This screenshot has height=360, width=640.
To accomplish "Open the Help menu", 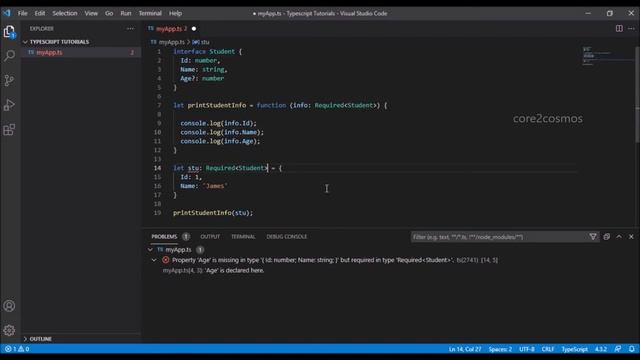I will point(175,13).
